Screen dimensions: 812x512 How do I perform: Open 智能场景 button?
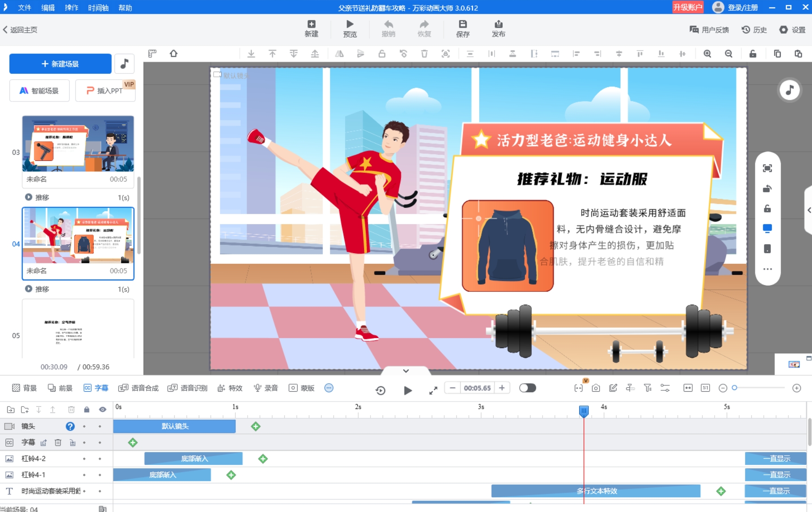pos(39,90)
